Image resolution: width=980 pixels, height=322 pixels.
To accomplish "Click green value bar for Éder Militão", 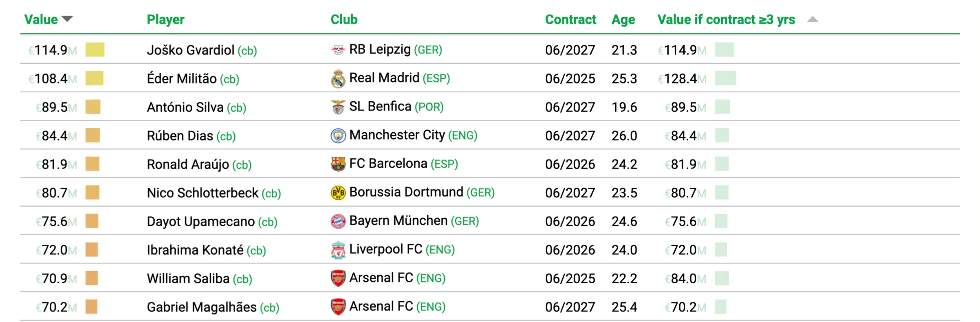I will point(725,78).
